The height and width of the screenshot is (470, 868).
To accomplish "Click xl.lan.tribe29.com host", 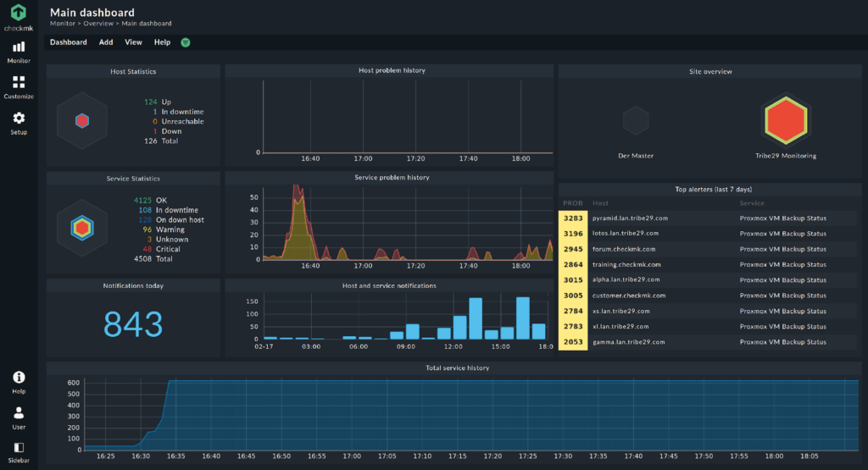I will coord(620,327).
